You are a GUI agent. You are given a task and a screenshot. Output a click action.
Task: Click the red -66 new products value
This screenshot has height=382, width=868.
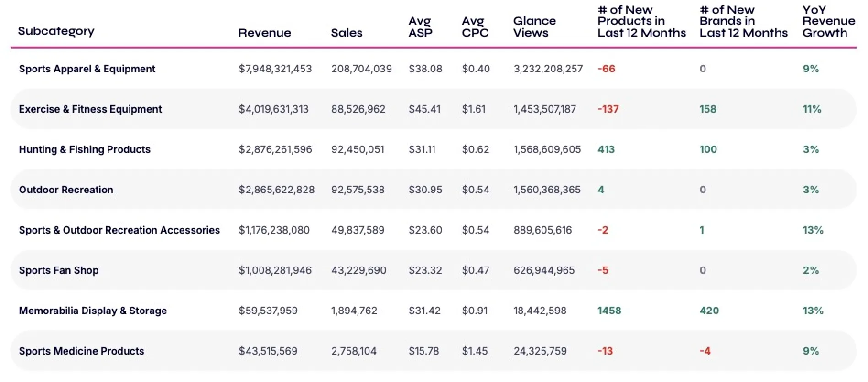click(x=607, y=69)
